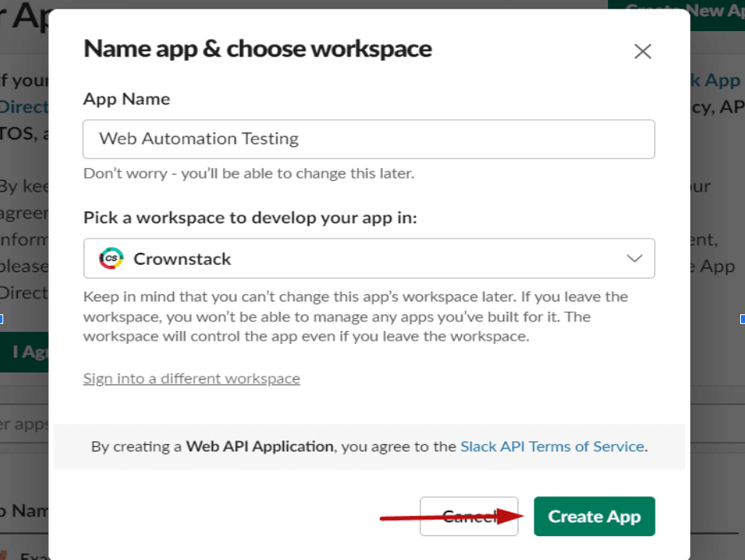
Task: Click the Don't worry helper text
Action: [249, 173]
